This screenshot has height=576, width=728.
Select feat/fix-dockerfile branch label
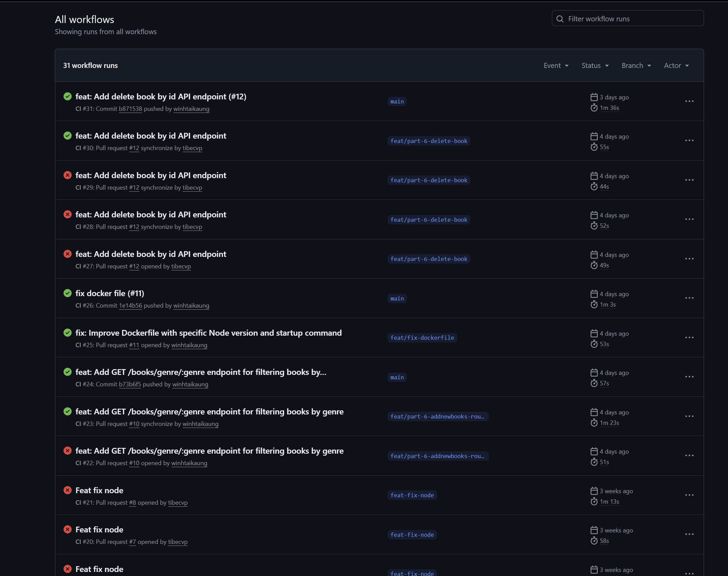(422, 338)
